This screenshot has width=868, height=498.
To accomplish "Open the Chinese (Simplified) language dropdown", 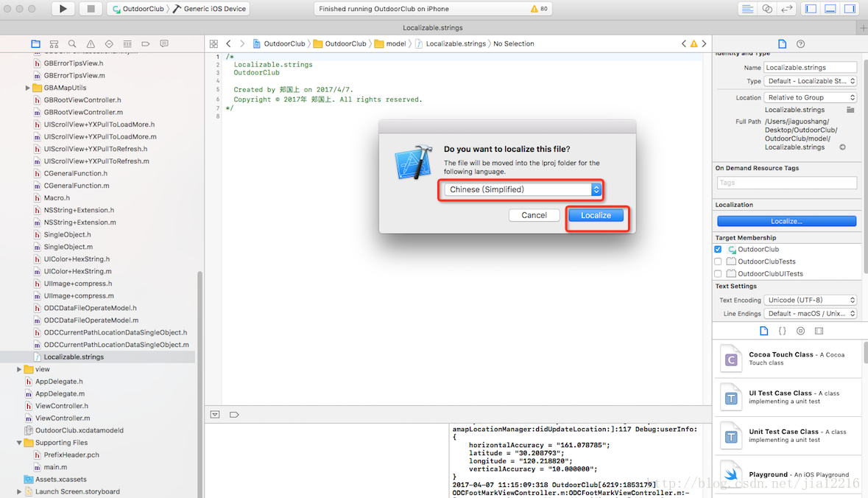I will pos(523,189).
